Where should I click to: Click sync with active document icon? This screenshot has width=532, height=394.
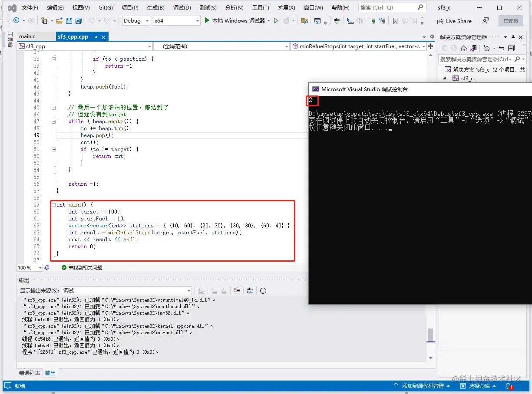502,48
